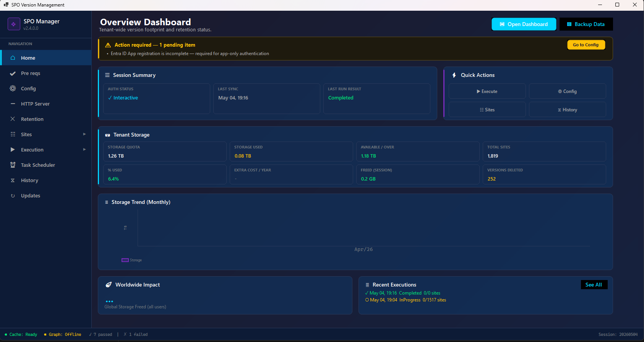
Task: Click the % Used 6.4% value
Action: 114,179
